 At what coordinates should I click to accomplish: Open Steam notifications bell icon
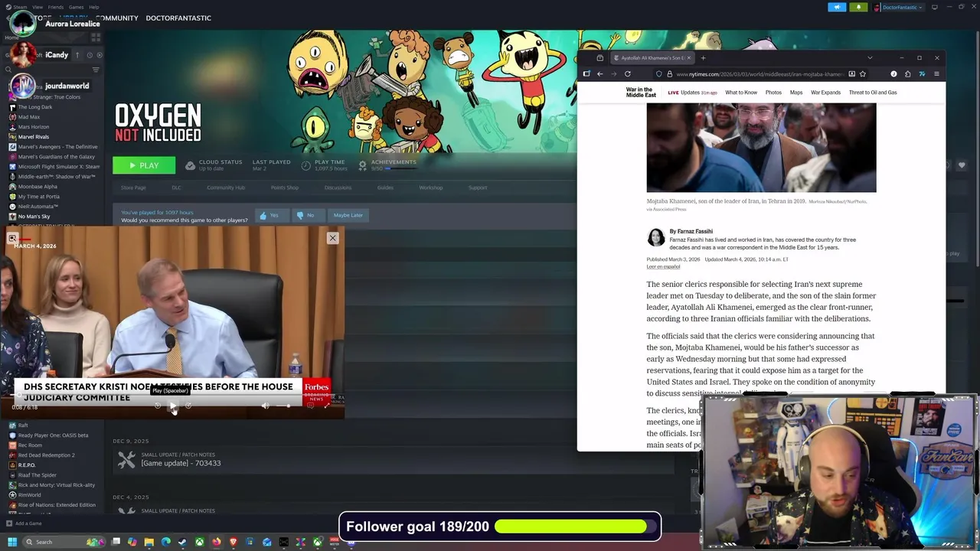point(858,7)
